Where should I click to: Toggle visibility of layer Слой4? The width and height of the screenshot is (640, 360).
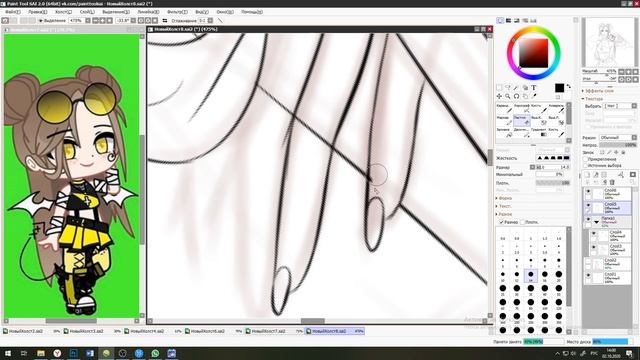tap(594, 234)
